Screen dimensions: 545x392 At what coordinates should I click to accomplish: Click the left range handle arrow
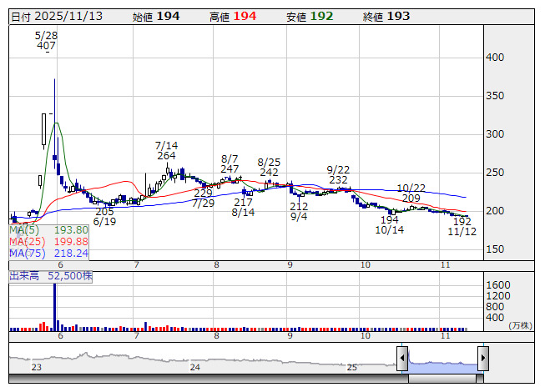[402, 359]
